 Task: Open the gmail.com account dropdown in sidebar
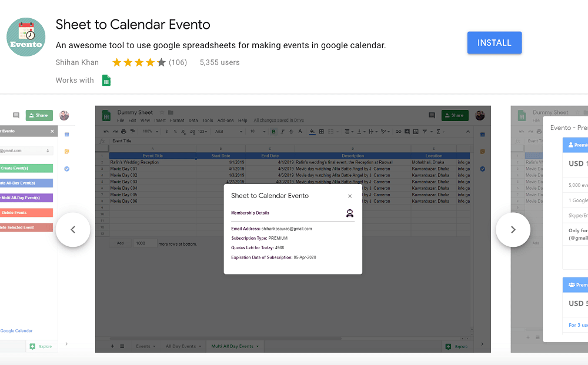26,150
